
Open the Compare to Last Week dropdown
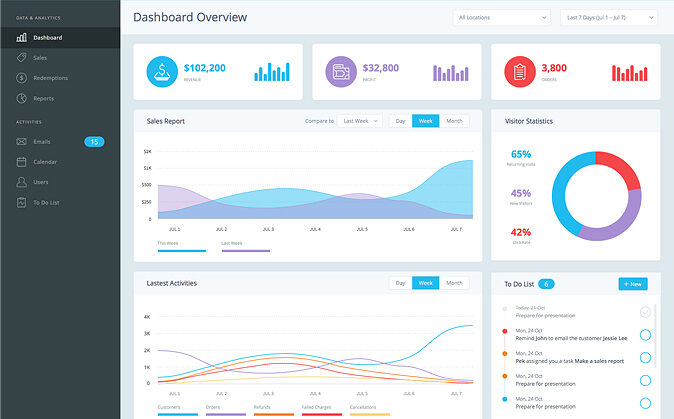tap(359, 121)
